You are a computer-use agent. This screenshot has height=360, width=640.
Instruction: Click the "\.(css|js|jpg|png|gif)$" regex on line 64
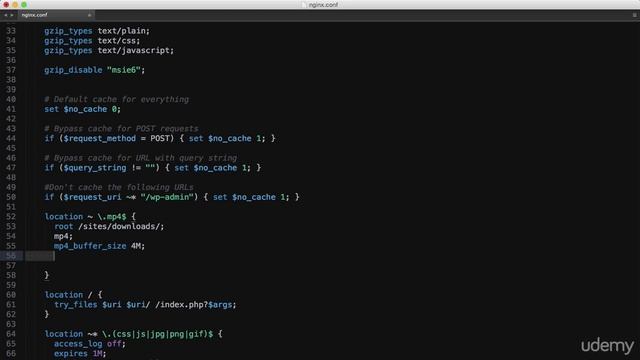pyautogui.click(x=157, y=334)
